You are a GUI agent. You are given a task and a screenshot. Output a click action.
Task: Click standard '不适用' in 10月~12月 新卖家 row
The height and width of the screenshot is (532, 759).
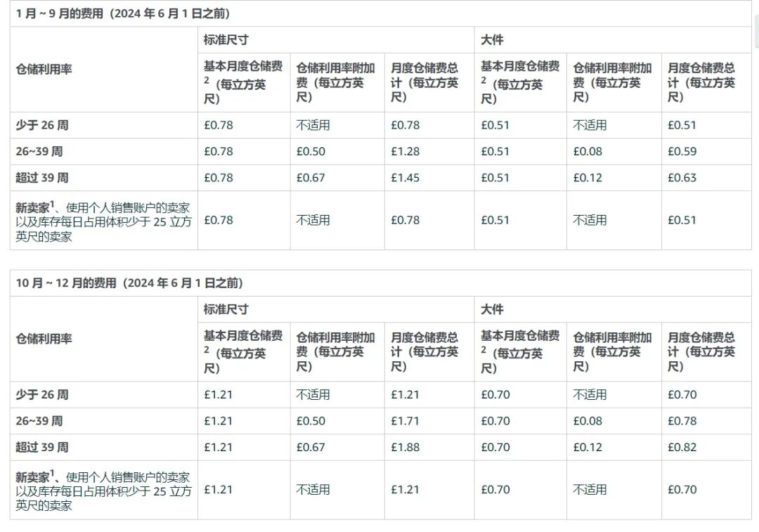point(313,489)
